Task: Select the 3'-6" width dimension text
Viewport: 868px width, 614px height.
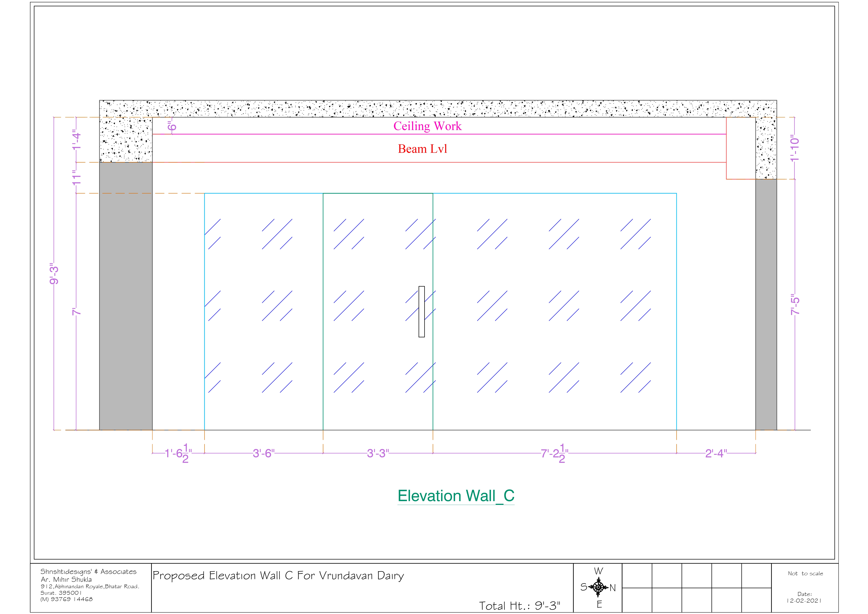Action: coord(264,453)
